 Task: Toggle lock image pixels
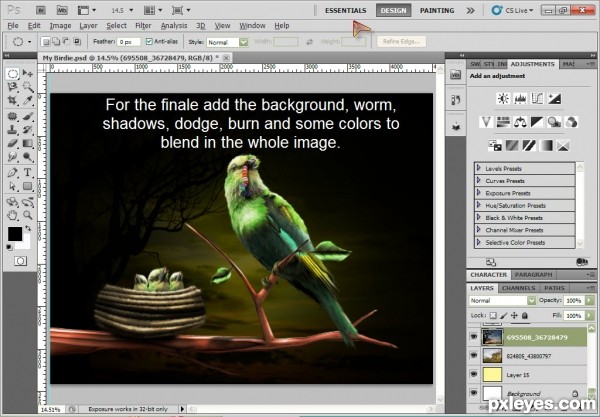(504, 315)
